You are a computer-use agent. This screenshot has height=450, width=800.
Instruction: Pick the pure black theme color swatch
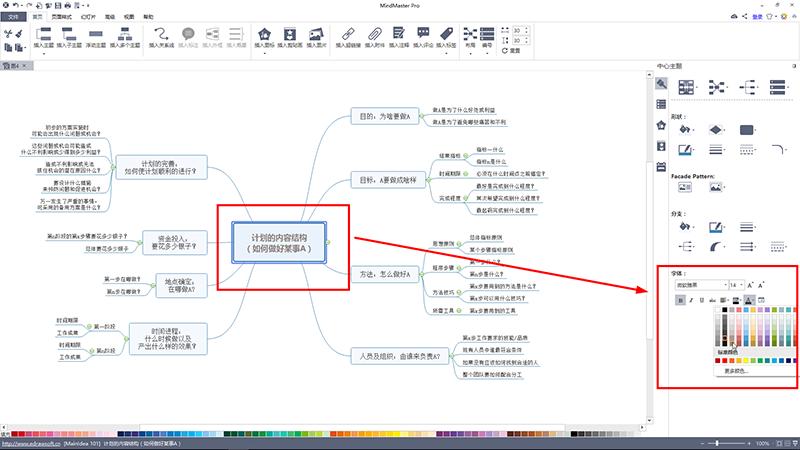coord(724,310)
